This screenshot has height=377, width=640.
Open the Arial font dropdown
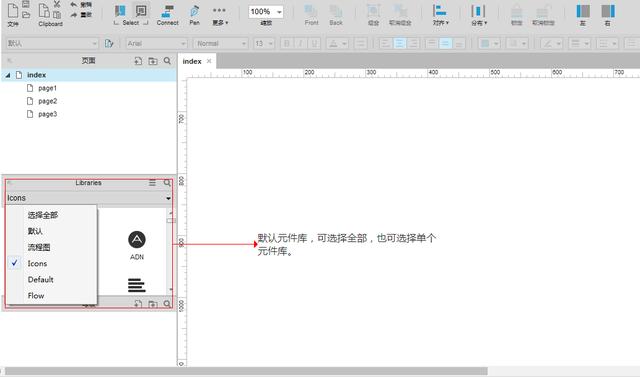(x=156, y=43)
